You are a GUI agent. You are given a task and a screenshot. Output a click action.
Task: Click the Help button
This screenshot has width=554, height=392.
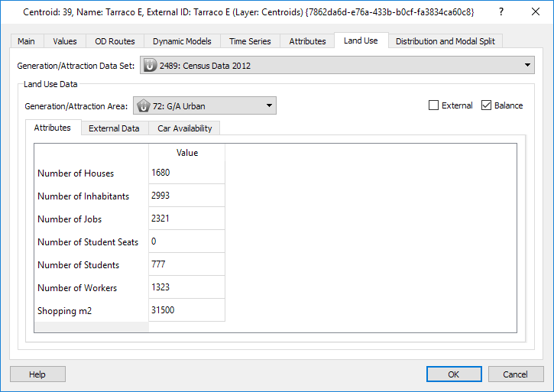point(37,374)
